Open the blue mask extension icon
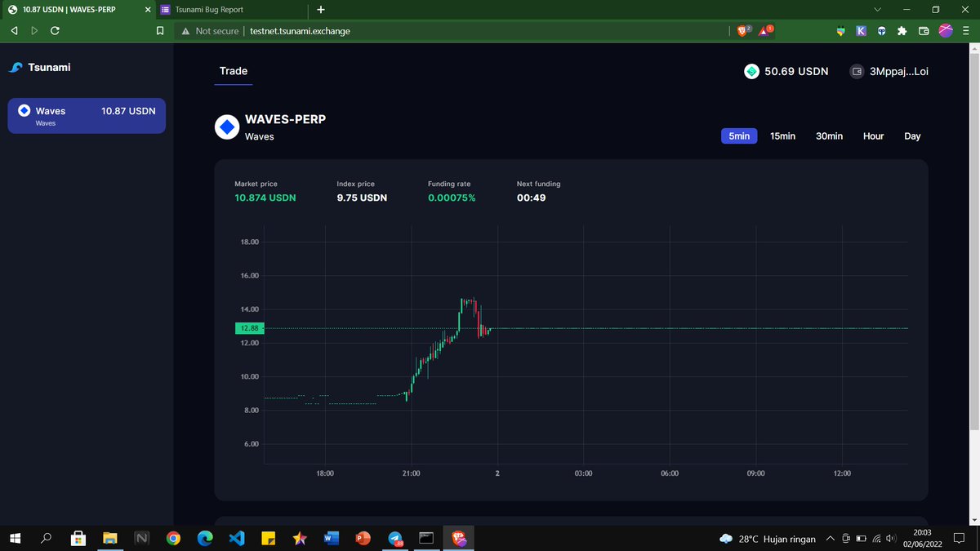This screenshot has height=551, width=980. point(882,31)
